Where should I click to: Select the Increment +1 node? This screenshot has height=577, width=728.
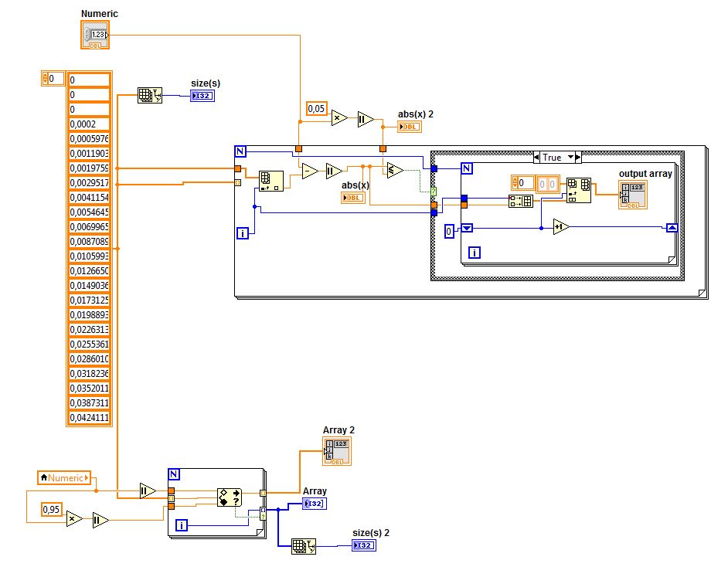[x=561, y=227]
